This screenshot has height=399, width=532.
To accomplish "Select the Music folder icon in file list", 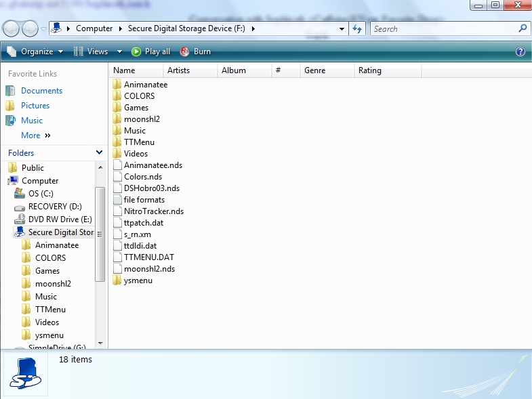I will click(117, 131).
